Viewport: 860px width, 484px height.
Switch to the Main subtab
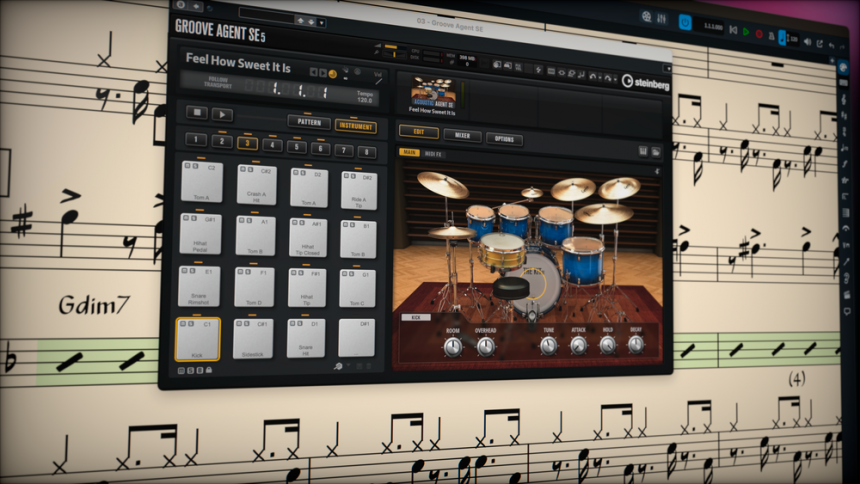coord(409,152)
